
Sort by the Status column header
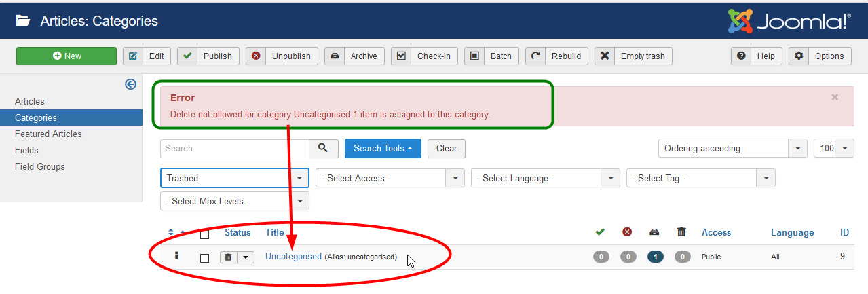click(238, 232)
